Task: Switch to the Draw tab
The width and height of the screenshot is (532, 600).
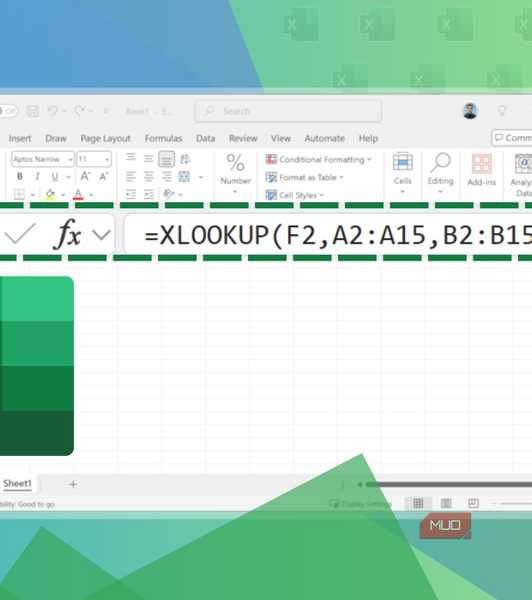Action: click(56, 139)
